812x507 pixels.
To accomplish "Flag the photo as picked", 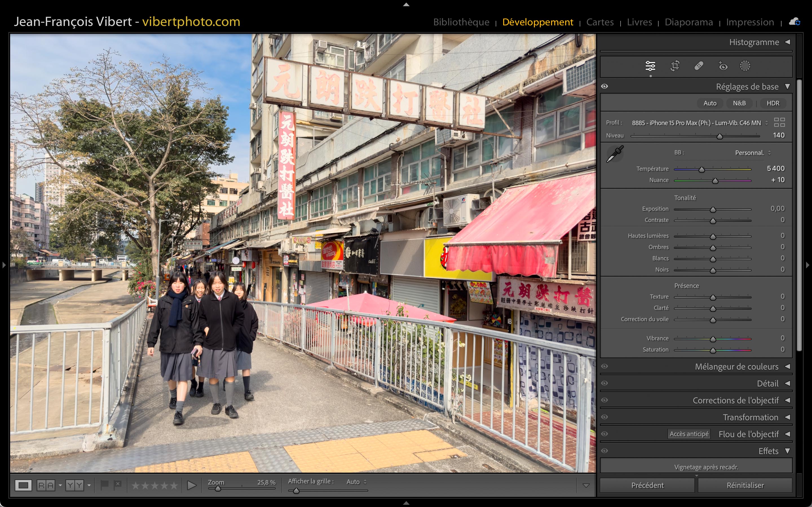I will coord(104,485).
